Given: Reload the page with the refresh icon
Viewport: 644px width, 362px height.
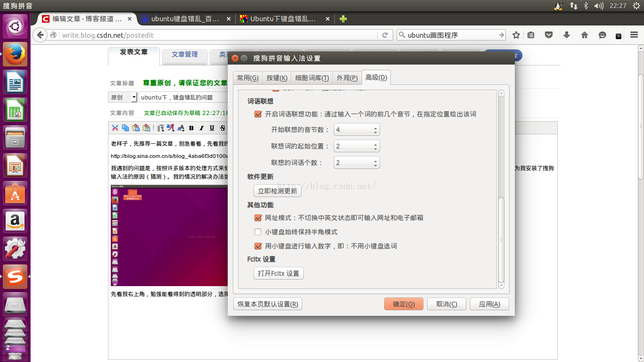Looking at the screenshot, I should 385,35.
